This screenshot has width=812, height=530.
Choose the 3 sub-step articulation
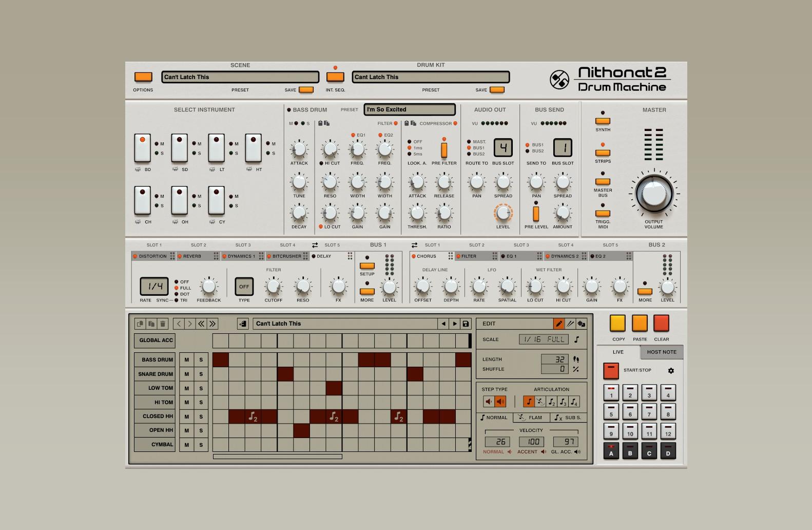pos(563,402)
